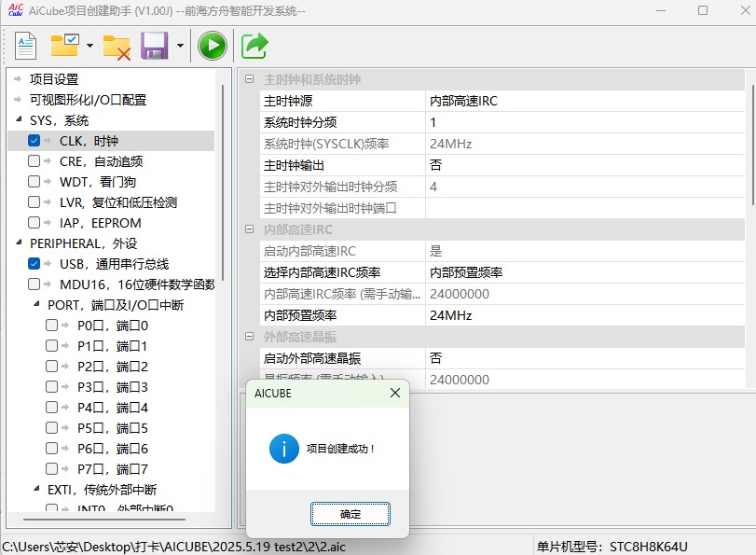This screenshot has height=555, width=756.
Task: Confirm dialog with the 确定 button
Action: 351,514
